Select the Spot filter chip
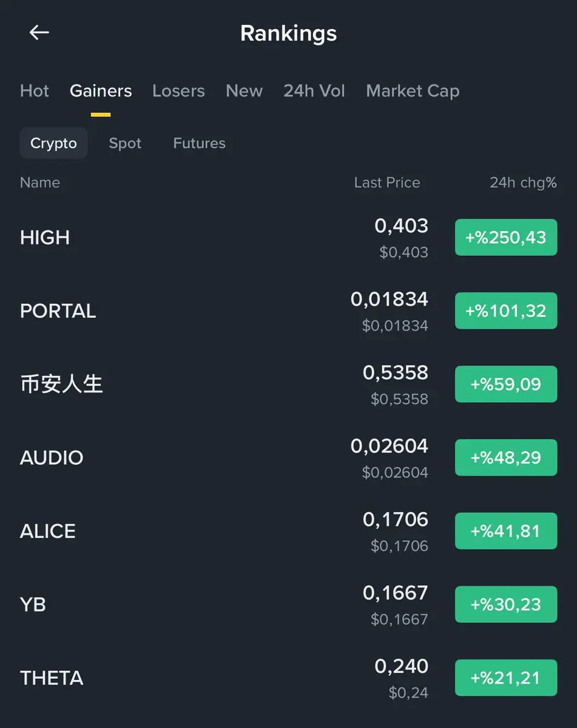 125,143
